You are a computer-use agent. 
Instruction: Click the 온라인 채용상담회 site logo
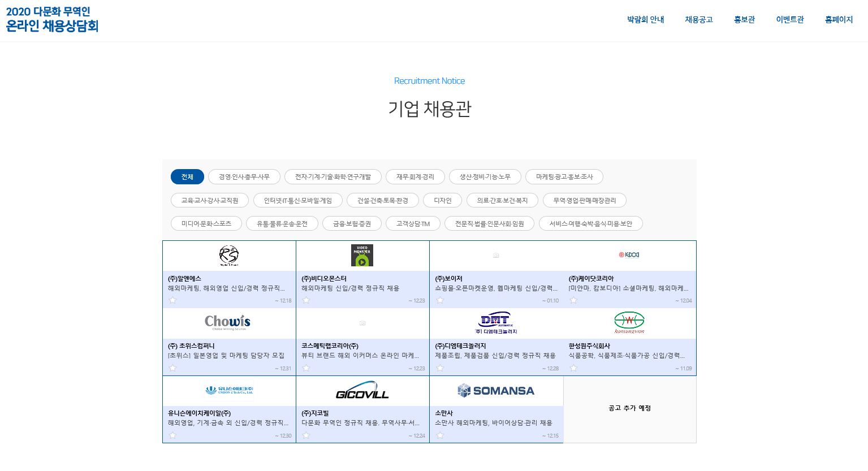point(52,19)
